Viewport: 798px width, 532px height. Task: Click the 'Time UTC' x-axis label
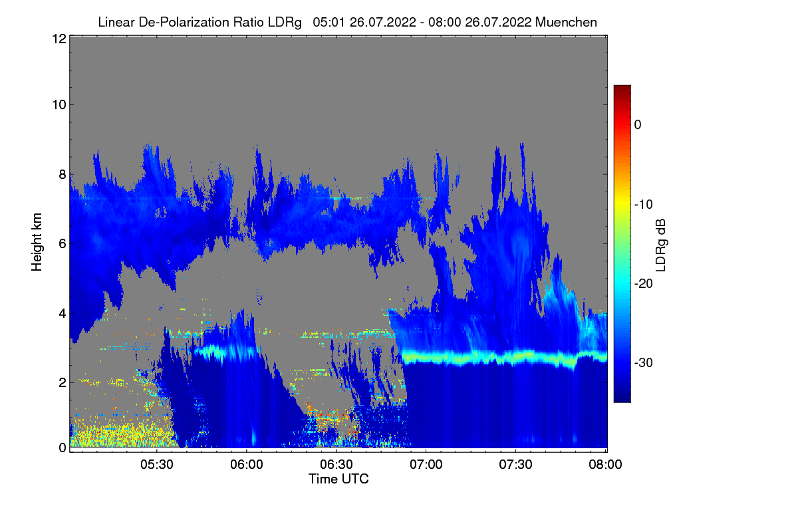pyautogui.click(x=338, y=479)
